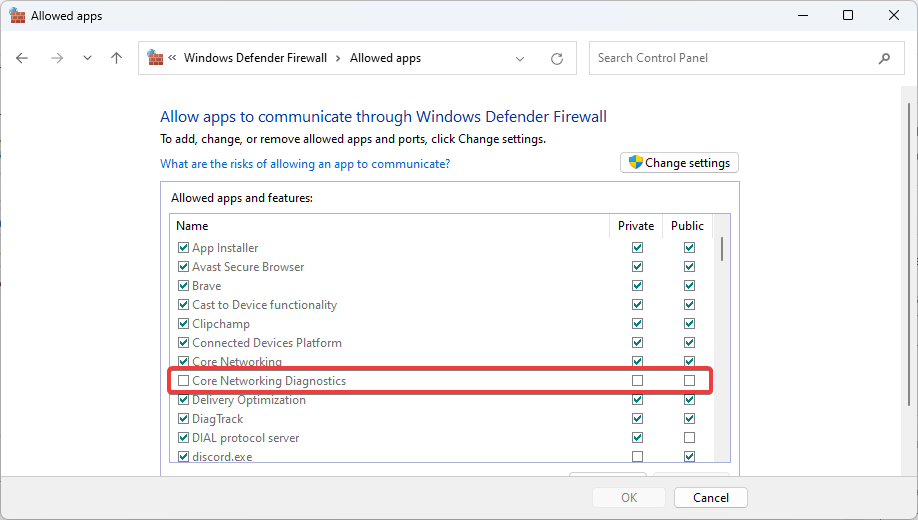The width and height of the screenshot is (918, 520).
Task: Toggle Cast to Device functionality name checkbox
Action: point(183,305)
